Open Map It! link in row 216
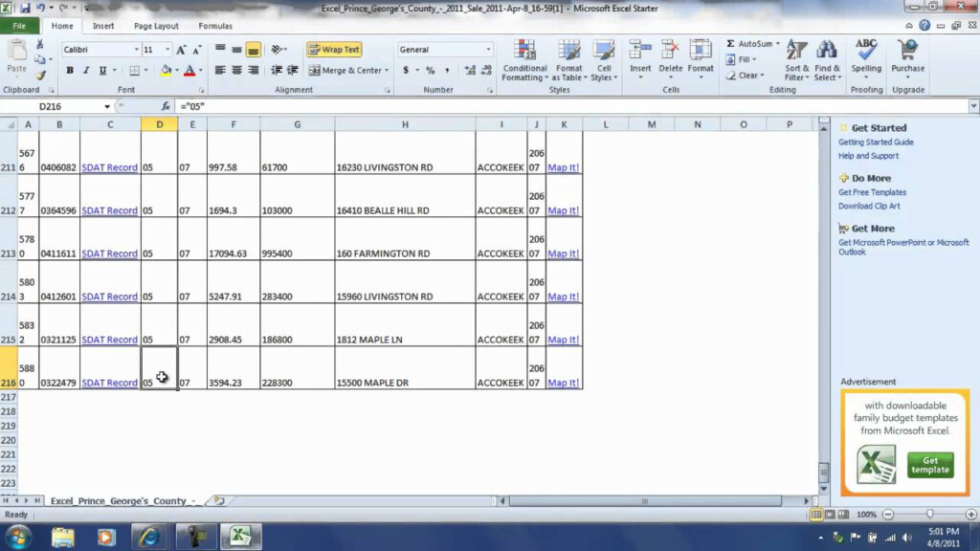980x551 pixels. [x=563, y=383]
